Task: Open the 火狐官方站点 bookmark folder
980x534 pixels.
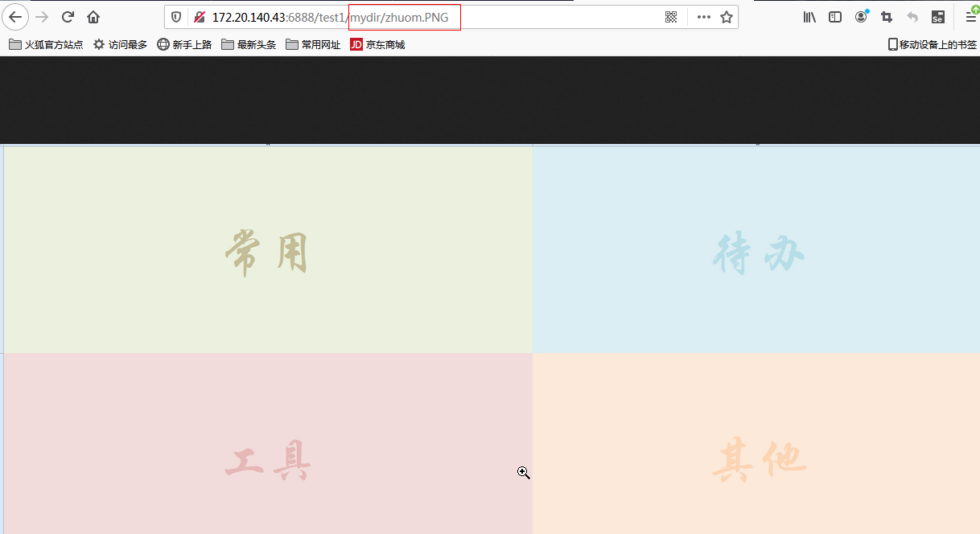Action: [x=46, y=44]
